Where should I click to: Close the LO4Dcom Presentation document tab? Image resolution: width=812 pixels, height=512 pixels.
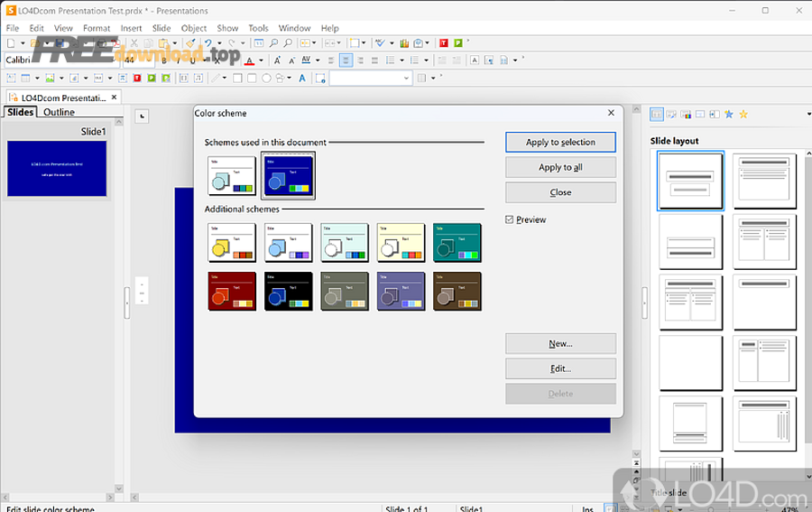point(115,97)
